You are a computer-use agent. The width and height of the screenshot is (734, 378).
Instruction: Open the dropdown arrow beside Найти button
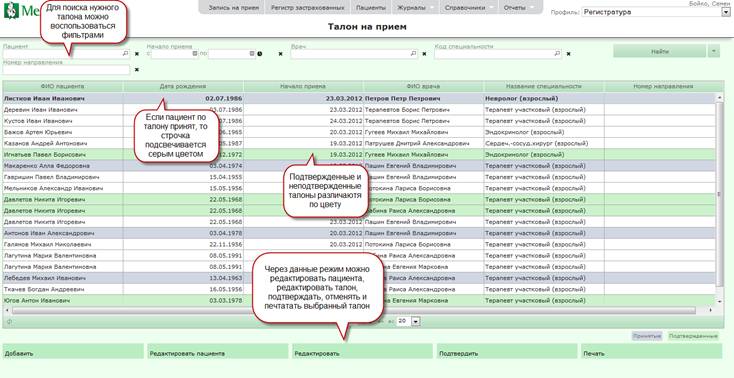tap(713, 51)
